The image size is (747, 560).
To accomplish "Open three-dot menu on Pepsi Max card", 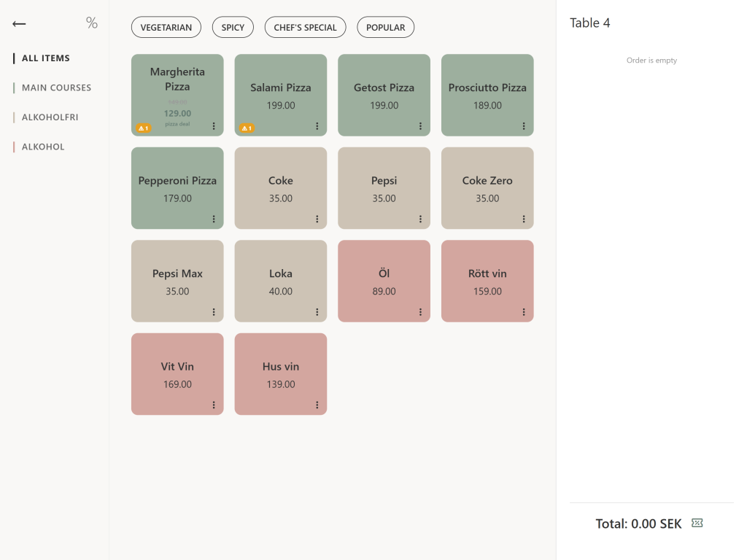I will coord(214,312).
